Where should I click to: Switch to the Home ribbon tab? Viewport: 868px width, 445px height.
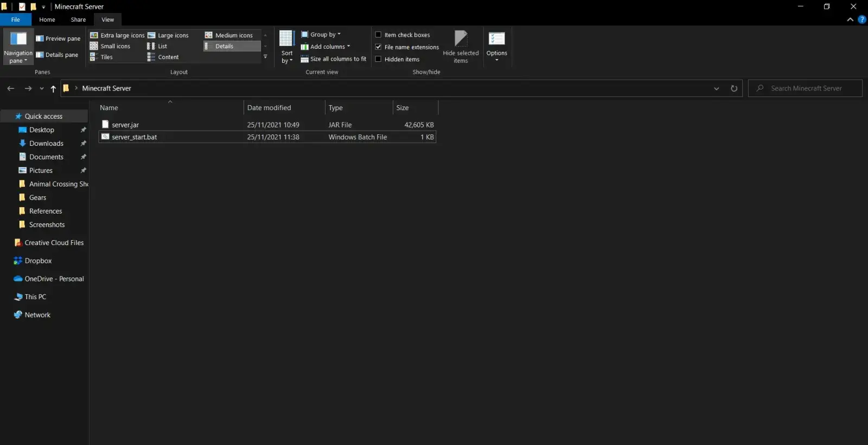point(47,20)
